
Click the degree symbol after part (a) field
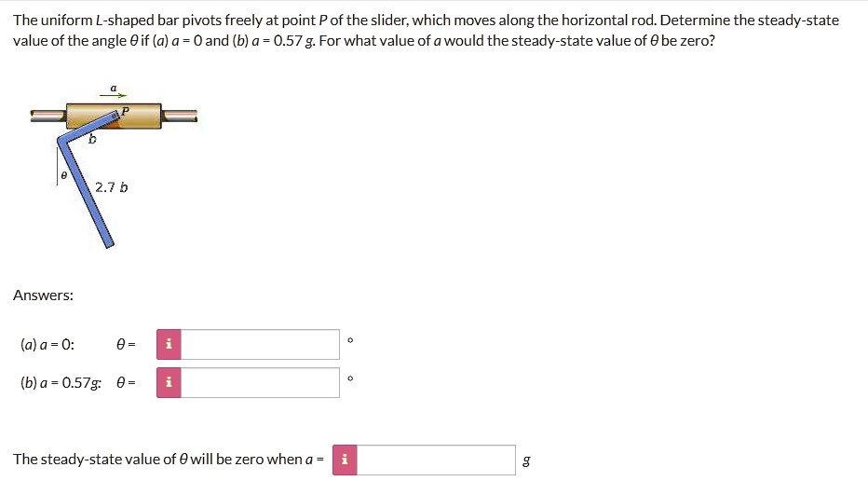(349, 341)
